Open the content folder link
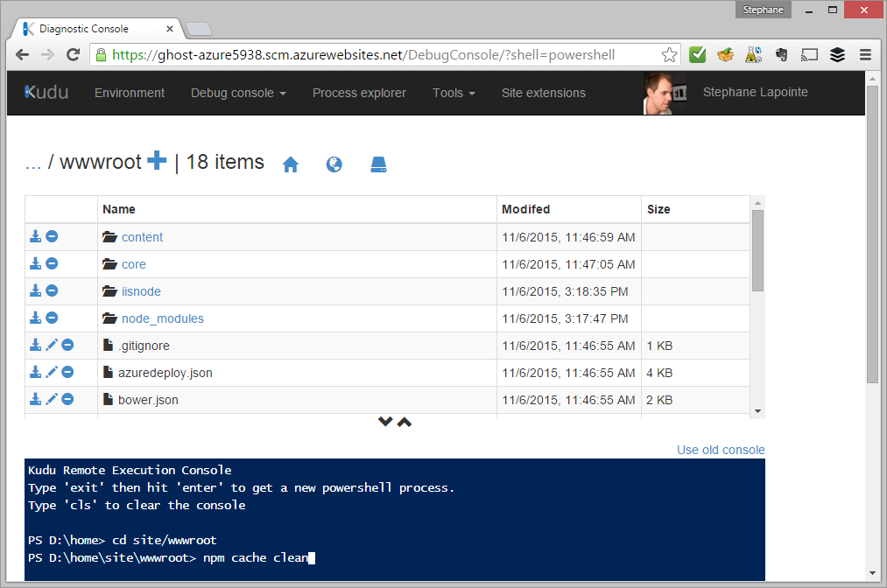887x588 pixels. (142, 237)
